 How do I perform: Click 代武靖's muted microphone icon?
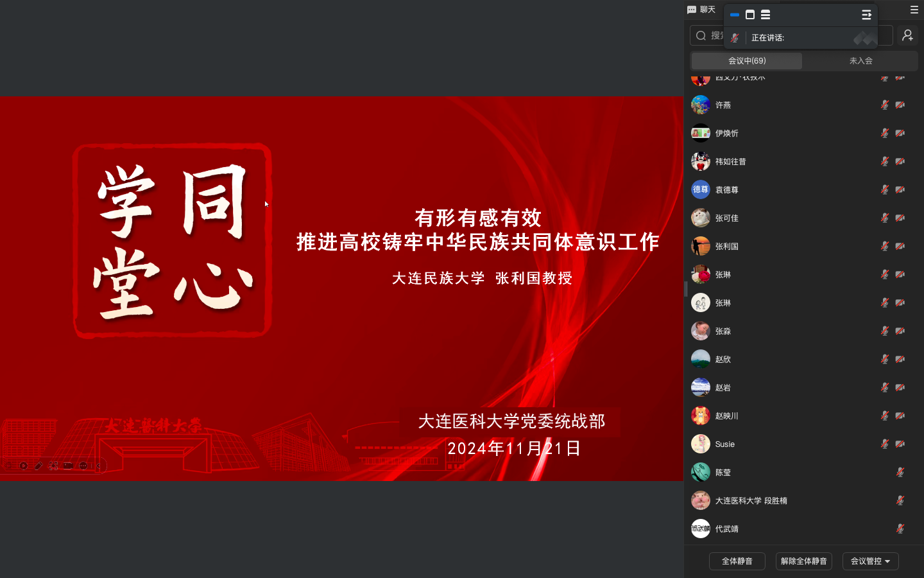click(x=900, y=529)
